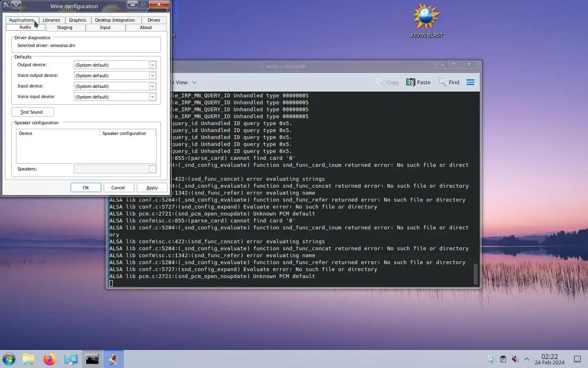This screenshot has height=368, width=588.
Task: Switch to the Graphics tab
Action: [x=78, y=20]
